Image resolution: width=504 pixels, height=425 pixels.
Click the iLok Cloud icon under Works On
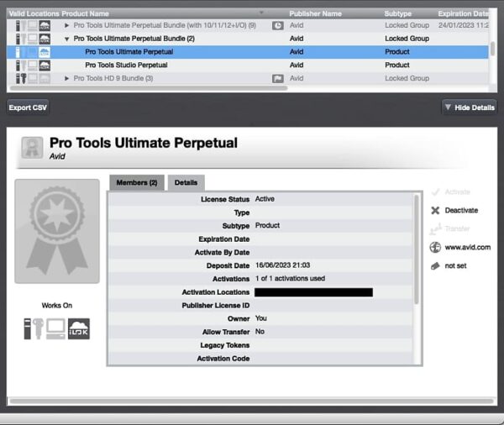click(79, 329)
